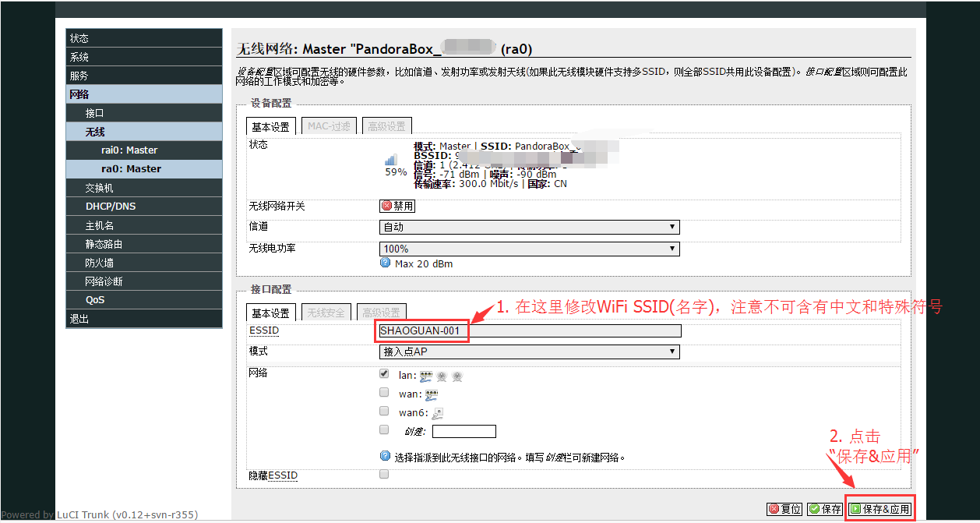
Task: Click the help icon beside 选择指派 text
Action: (x=385, y=456)
